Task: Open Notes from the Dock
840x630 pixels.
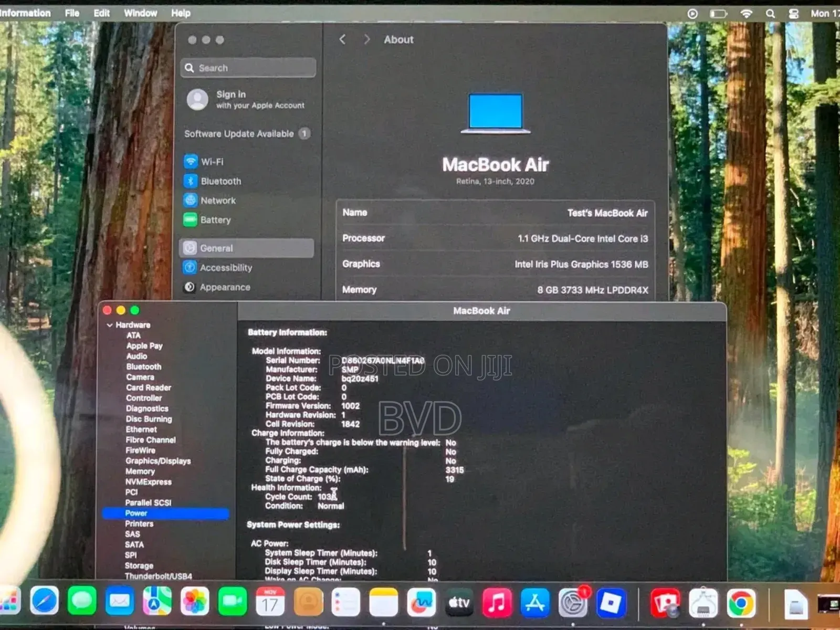Action: [x=384, y=602]
